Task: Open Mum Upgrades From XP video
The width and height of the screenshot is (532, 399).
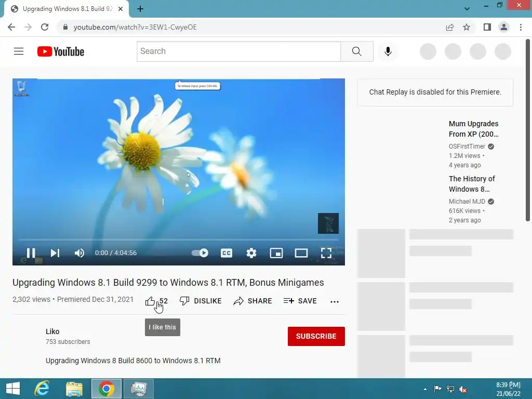Action: (474, 129)
